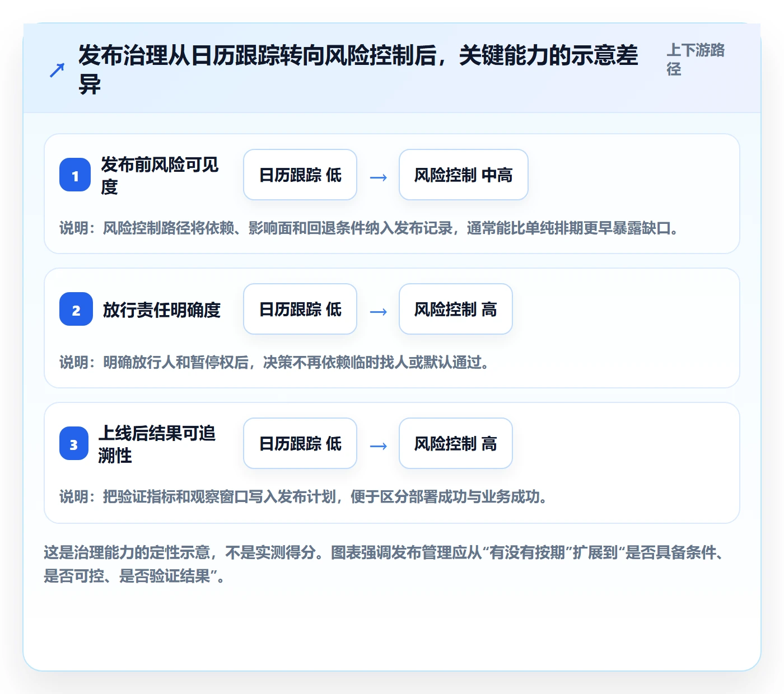Click the number 2 badge
Image resolution: width=784 pixels, height=694 pixels.
76,310
